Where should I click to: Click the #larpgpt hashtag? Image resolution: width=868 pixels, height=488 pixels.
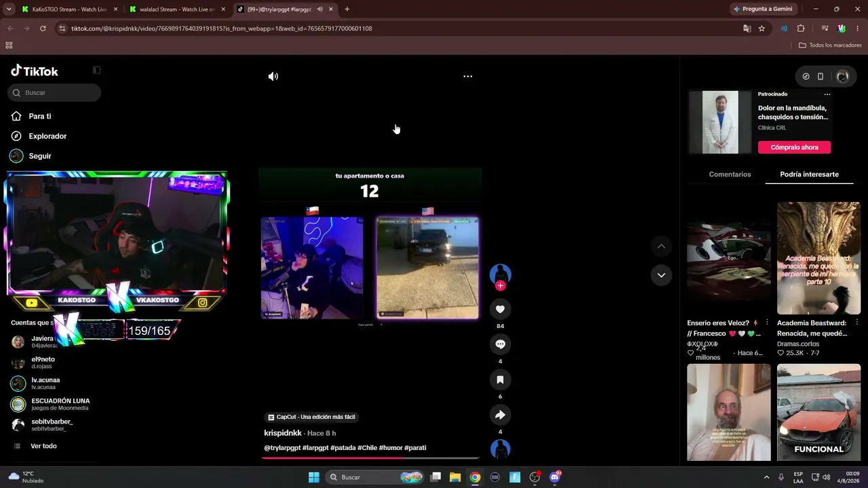(315, 448)
